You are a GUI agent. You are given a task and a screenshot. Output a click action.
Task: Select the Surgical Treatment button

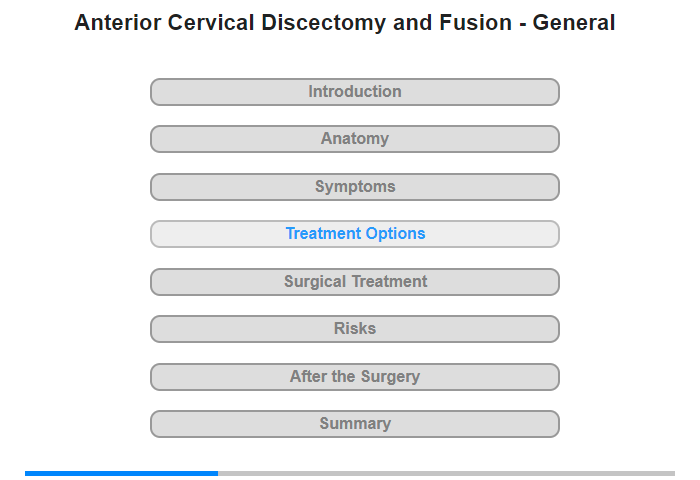click(354, 282)
